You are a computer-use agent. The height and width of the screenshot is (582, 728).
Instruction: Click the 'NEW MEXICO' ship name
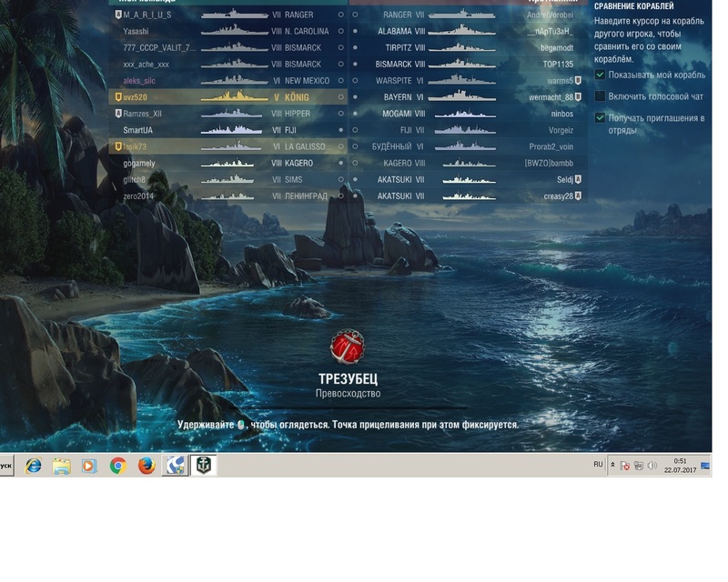[307, 81]
